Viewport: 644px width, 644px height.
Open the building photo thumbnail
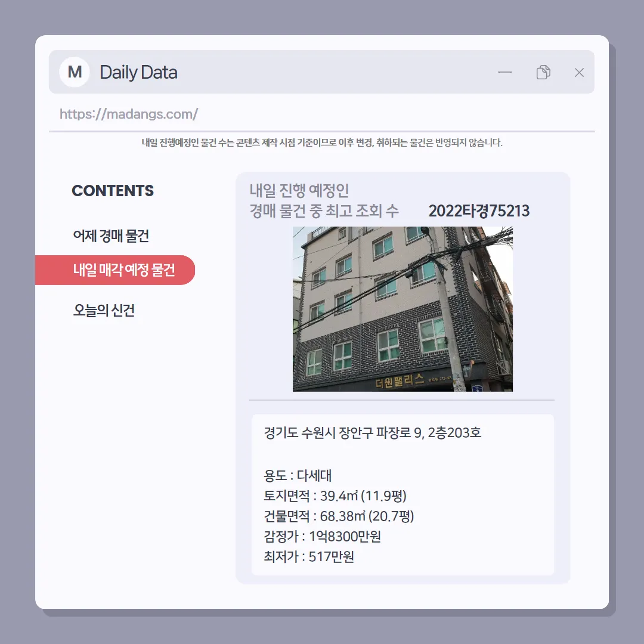coord(402,309)
